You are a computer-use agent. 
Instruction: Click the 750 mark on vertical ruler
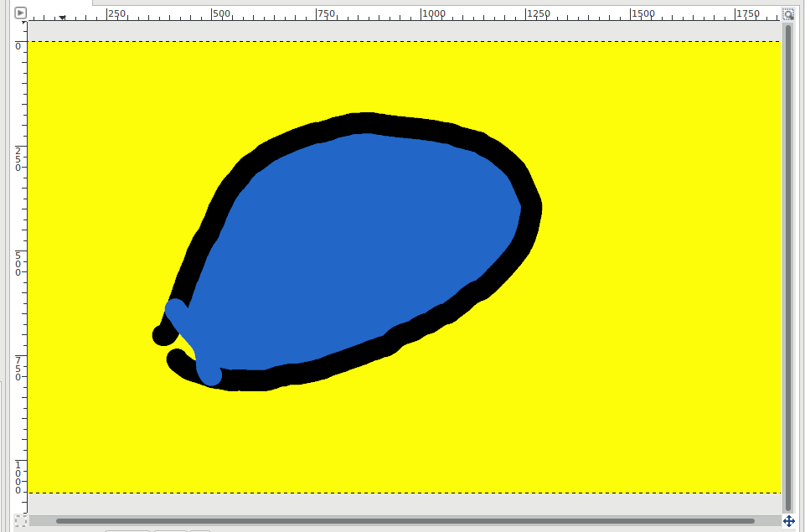coord(18,369)
